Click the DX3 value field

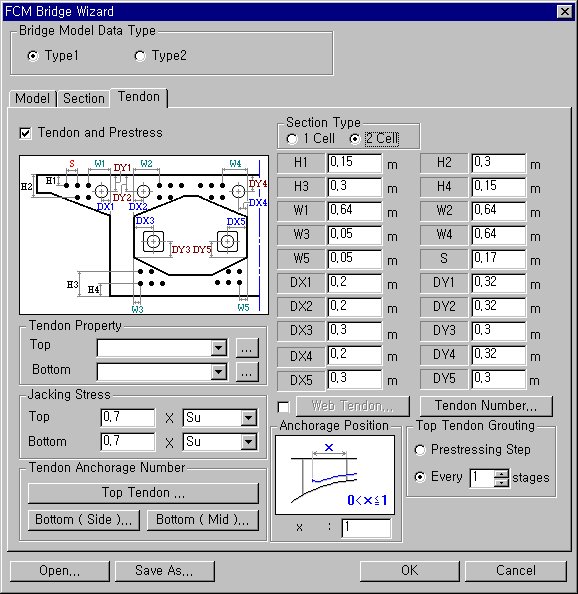(x=355, y=331)
